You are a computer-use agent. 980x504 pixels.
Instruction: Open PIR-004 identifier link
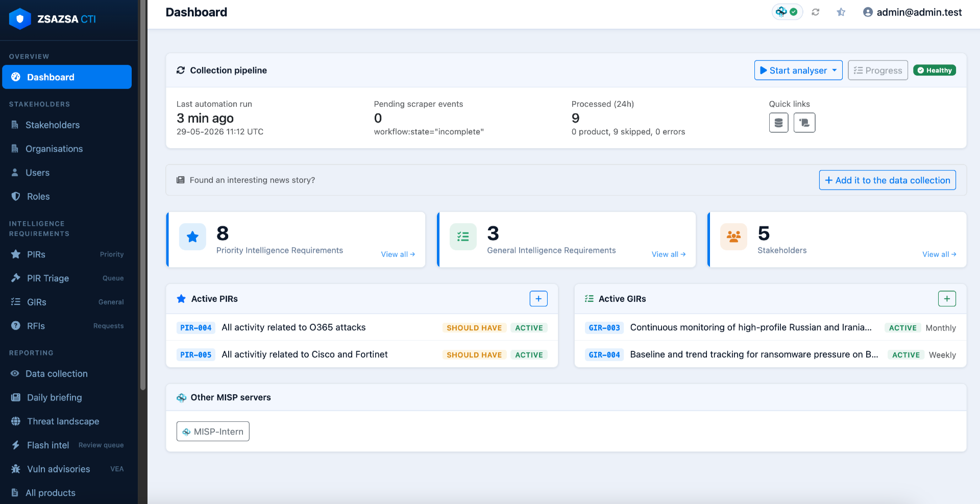click(196, 328)
